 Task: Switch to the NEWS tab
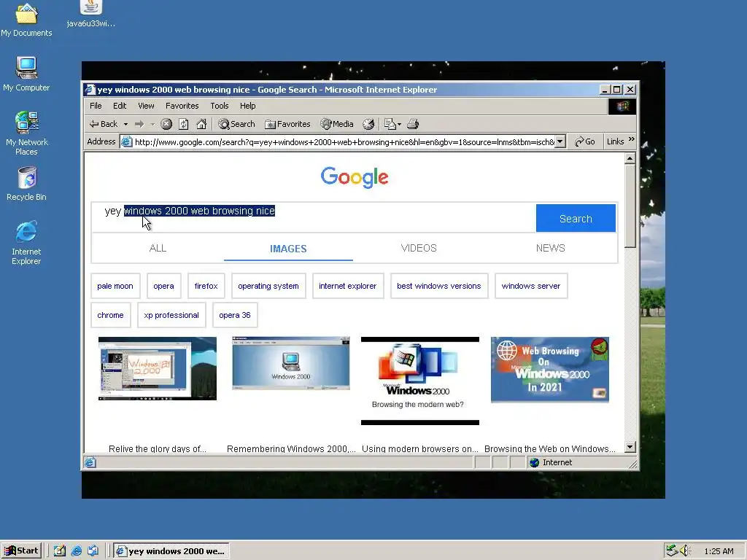tap(550, 248)
